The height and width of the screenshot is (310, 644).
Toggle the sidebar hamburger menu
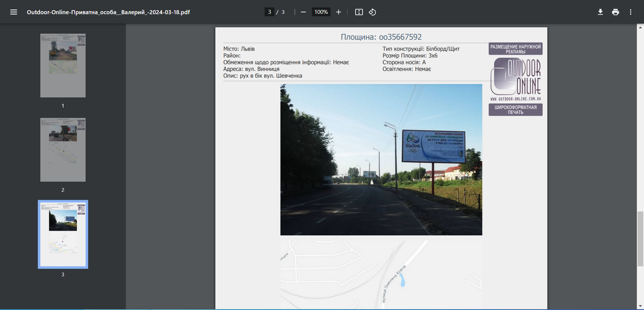click(x=13, y=12)
